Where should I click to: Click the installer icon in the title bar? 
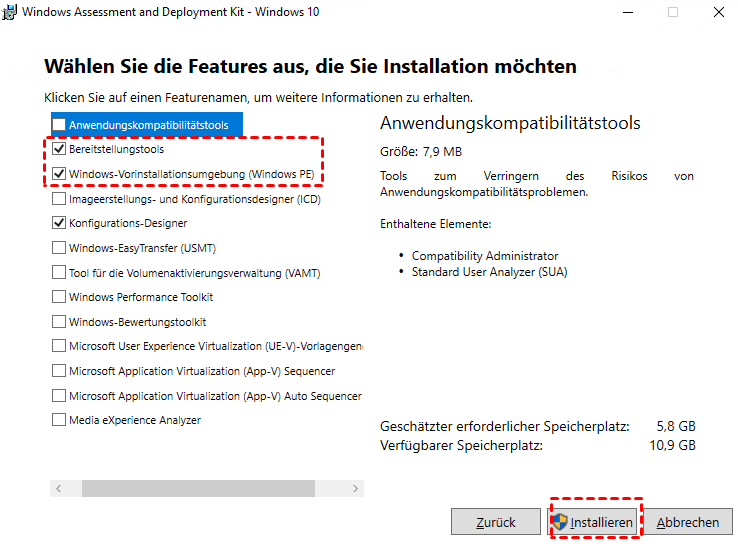click(9, 12)
